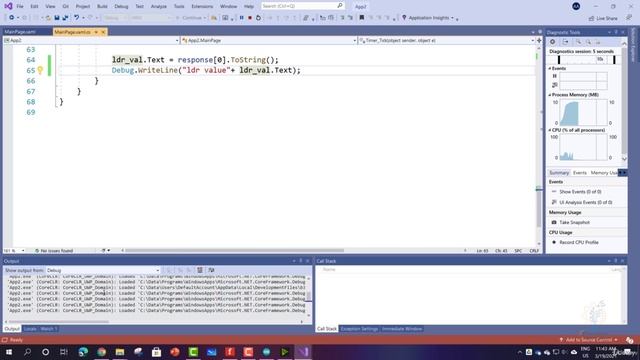Open Microsoft Store from taskbar

pos(156,352)
